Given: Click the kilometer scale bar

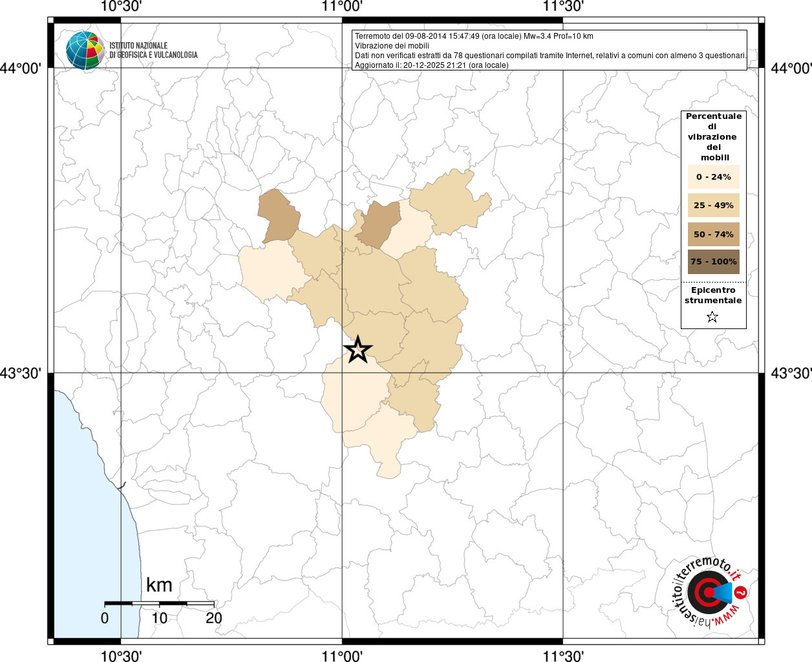Looking at the screenshot, I should coord(159,603).
